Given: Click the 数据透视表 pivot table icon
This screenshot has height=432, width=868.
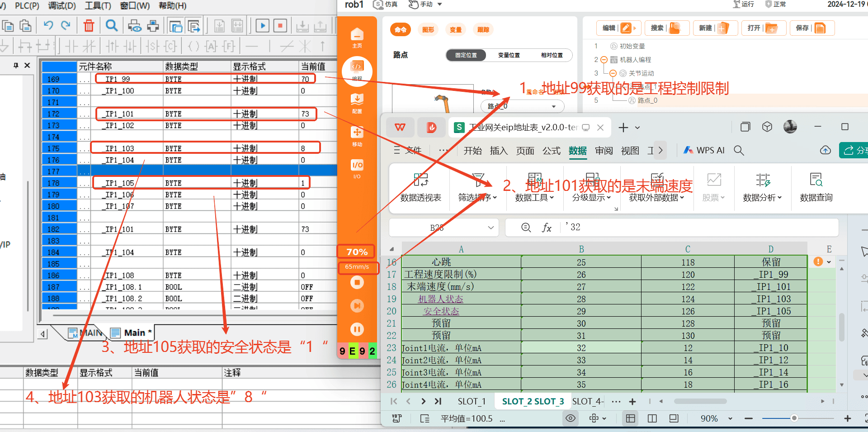Looking at the screenshot, I should point(420,187).
